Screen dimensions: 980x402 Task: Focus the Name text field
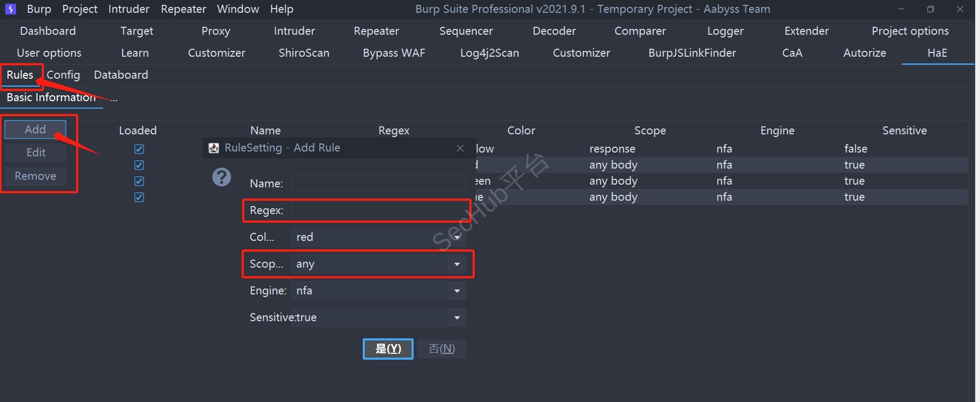point(378,183)
